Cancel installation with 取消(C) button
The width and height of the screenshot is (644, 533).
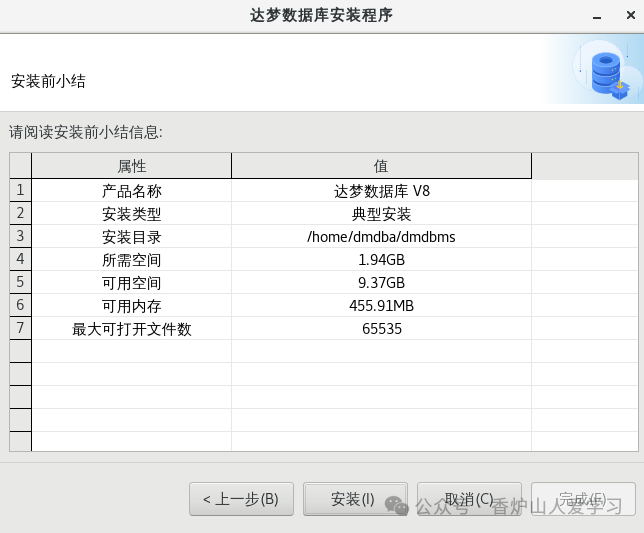(x=469, y=499)
